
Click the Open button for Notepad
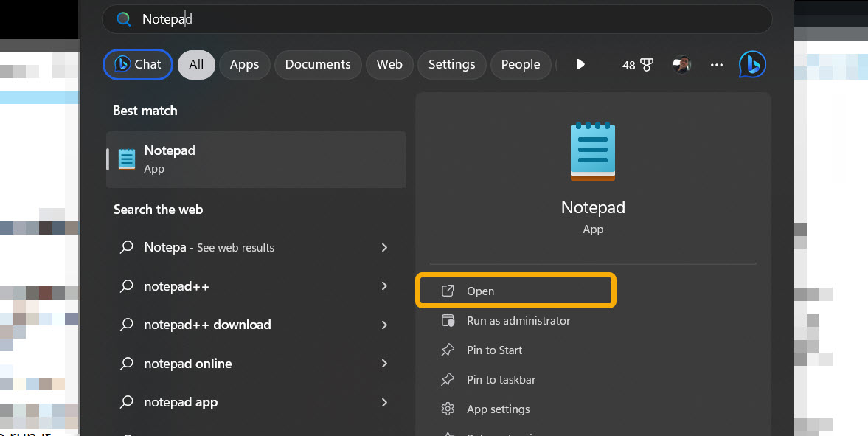click(x=515, y=291)
